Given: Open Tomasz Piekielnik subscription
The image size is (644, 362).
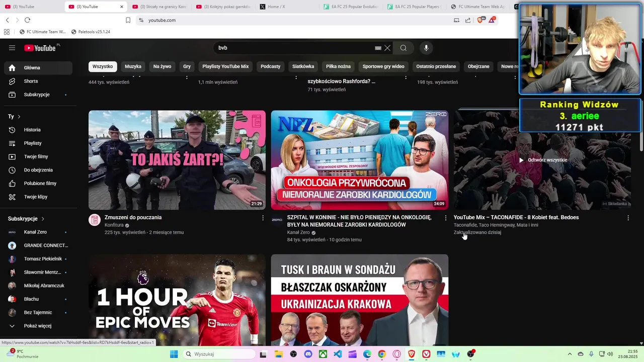Looking at the screenshot, I should tap(38, 259).
